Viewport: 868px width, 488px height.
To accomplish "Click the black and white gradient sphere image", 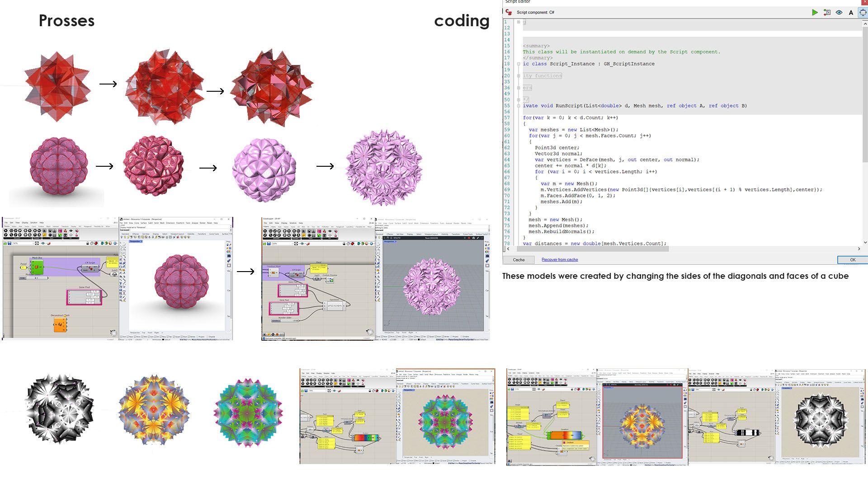I will pos(59,409).
